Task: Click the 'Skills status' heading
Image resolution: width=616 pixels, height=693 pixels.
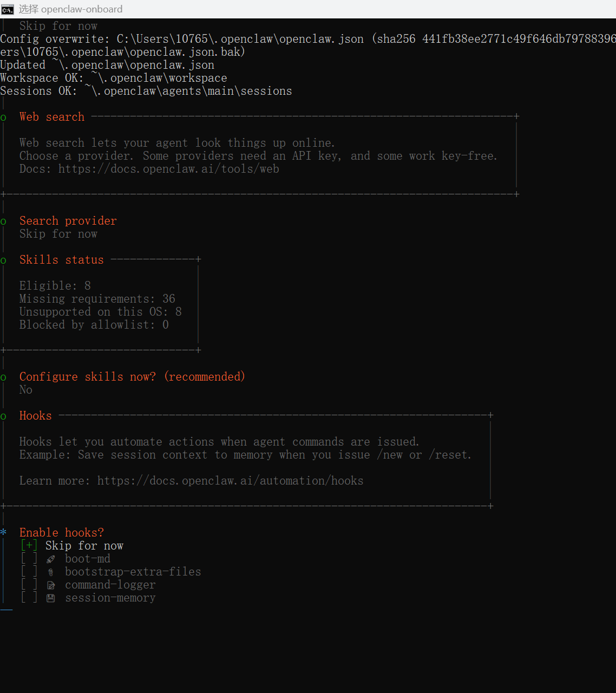Action: [62, 260]
